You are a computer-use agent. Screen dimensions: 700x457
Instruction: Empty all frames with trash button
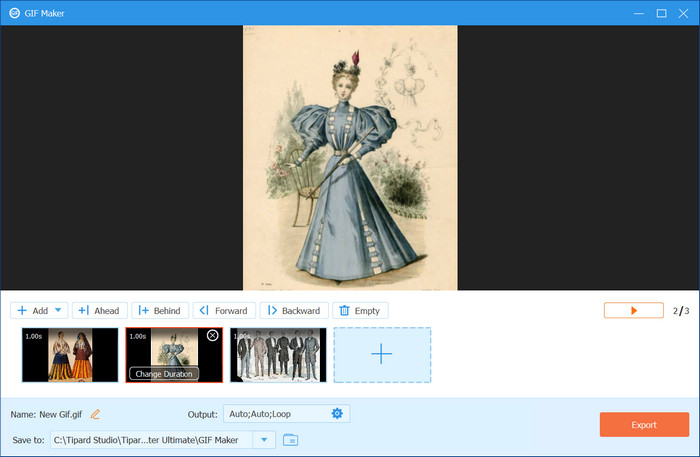point(360,311)
